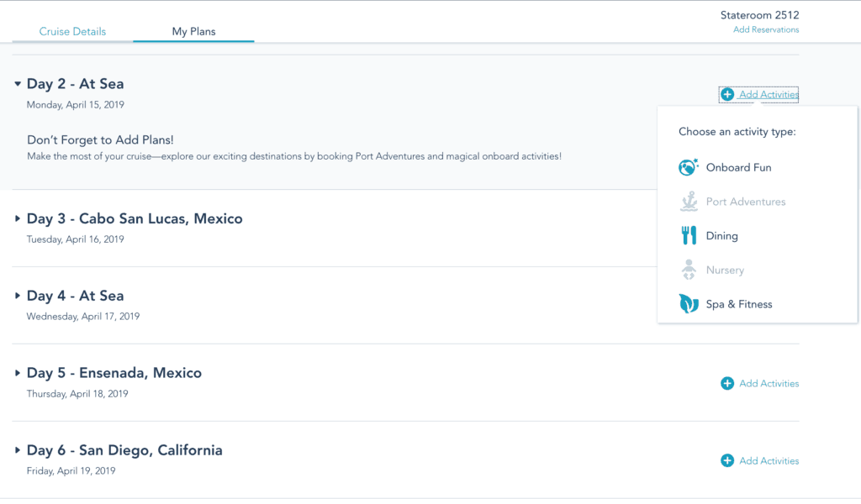
Task: Expand Day 3 - Cabo San Lucas arrow
Action: pos(18,218)
